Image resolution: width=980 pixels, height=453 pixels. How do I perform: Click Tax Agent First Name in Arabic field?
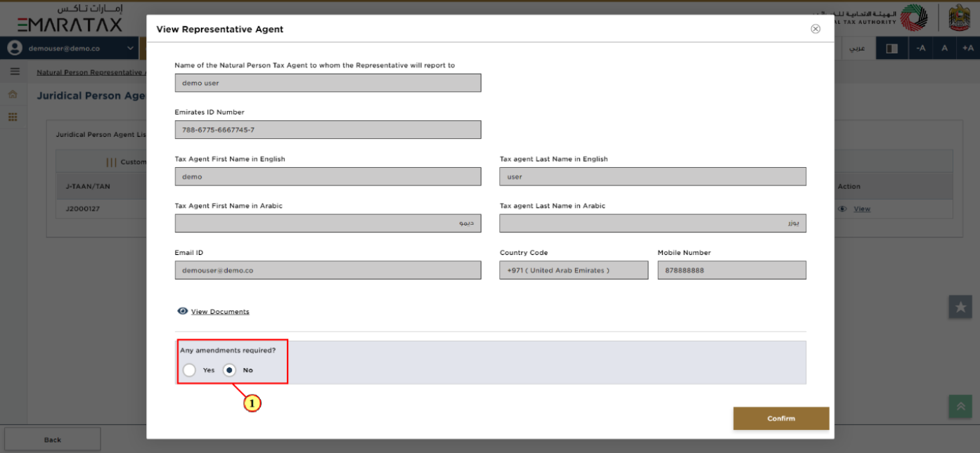pyautogui.click(x=328, y=223)
